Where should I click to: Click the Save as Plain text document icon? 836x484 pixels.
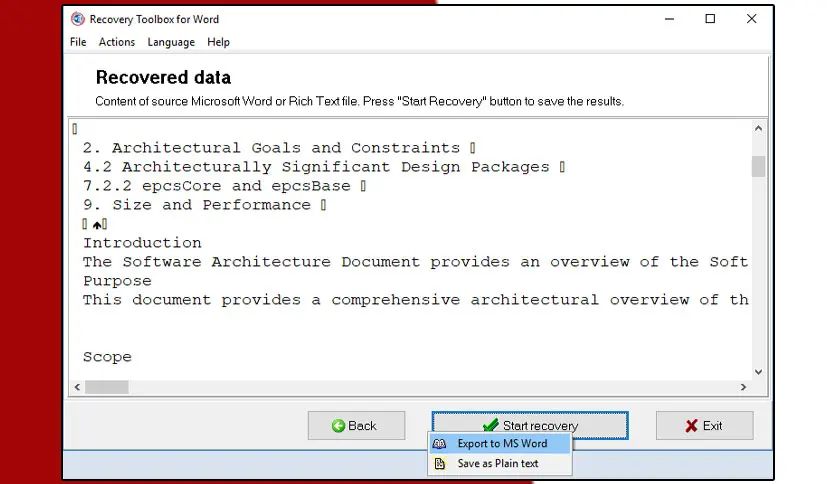point(439,463)
